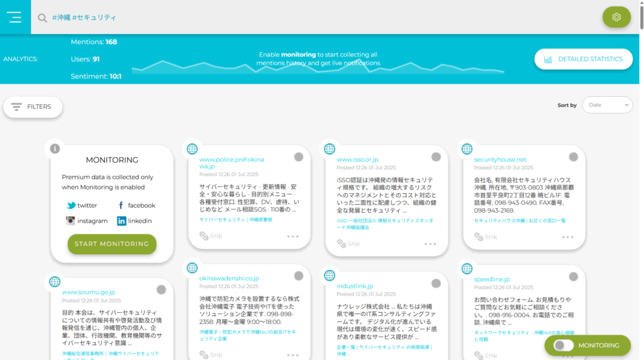
Task: Open the Sort by Date dropdown
Action: pyautogui.click(x=608, y=105)
